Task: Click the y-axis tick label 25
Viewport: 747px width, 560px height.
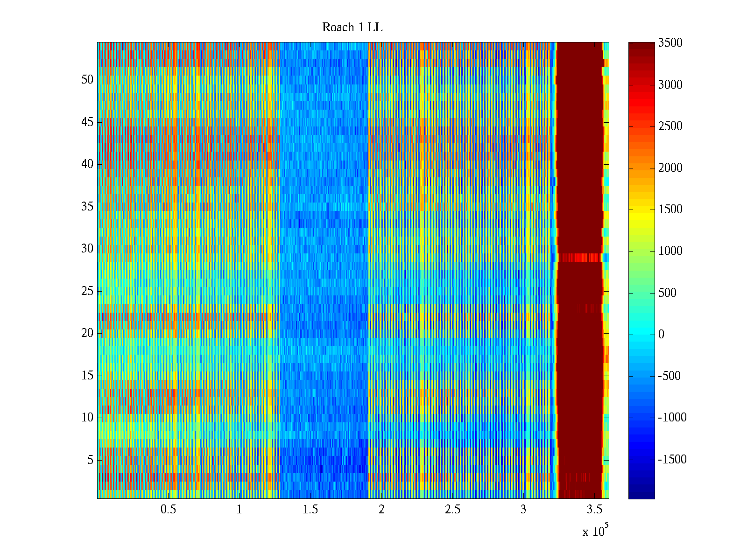Action: [87, 291]
